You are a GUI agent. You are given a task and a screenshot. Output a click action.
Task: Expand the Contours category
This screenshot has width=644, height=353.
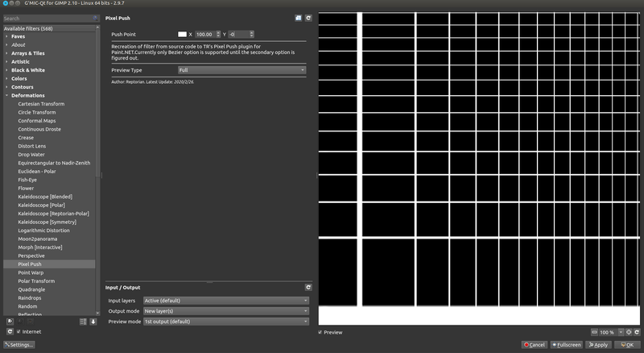(6, 87)
